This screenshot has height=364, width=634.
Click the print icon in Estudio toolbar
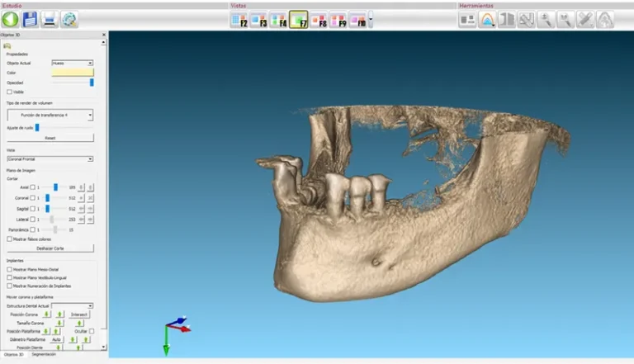(x=50, y=18)
